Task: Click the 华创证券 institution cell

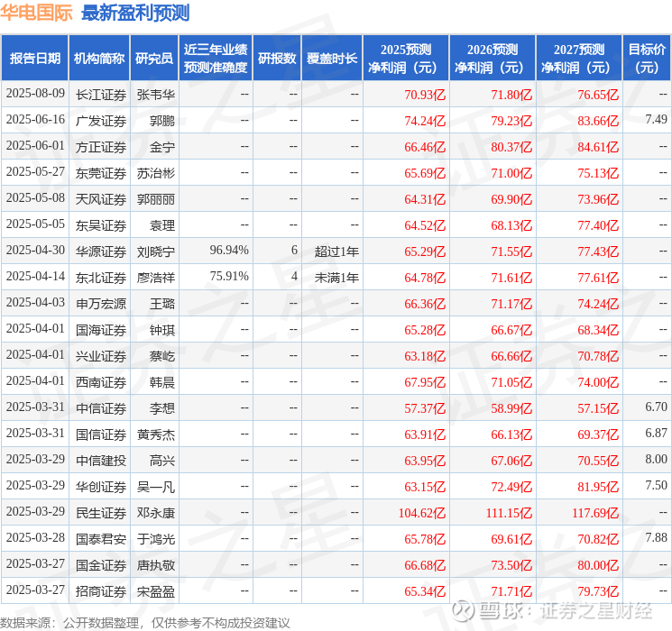Action: coord(101,487)
